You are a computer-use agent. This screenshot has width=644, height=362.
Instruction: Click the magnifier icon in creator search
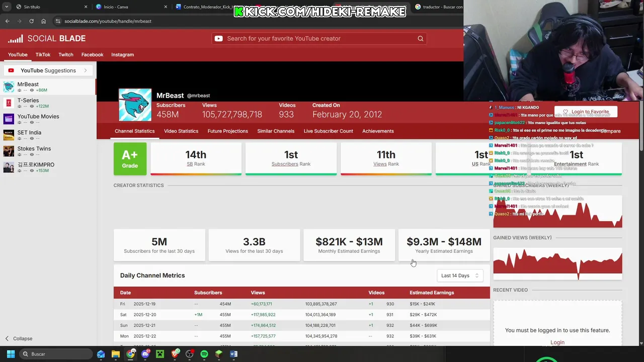click(x=421, y=39)
